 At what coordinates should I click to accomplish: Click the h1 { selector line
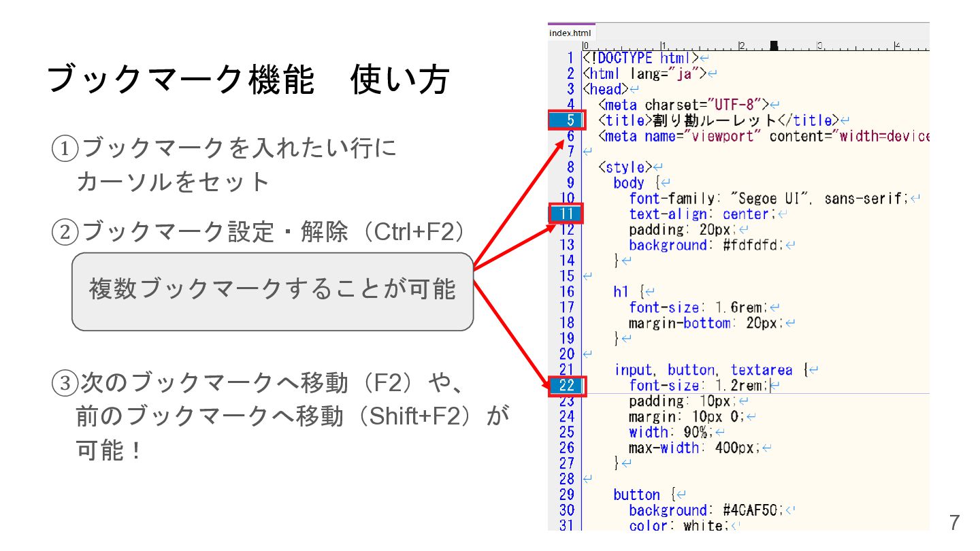pos(633,292)
